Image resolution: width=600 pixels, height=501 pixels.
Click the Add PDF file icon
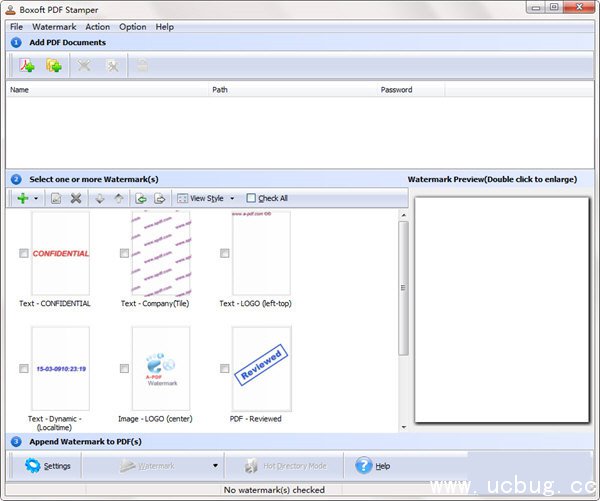point(27,65)
